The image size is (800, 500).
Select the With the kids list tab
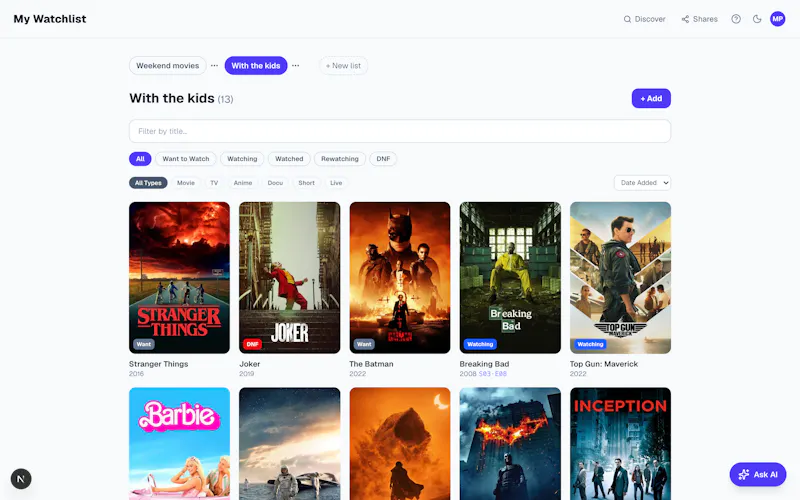[x=256, y=65]
